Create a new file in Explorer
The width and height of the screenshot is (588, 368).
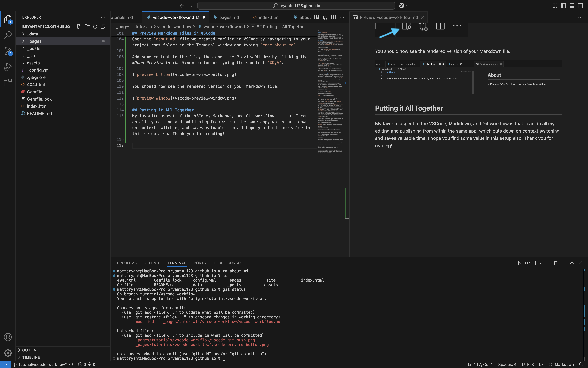79,26
